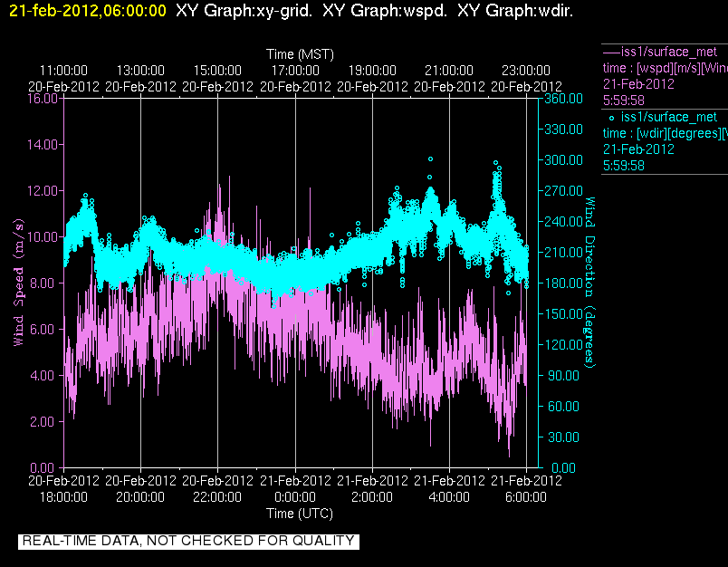The image size is (728, 567).
Task: Click the 270.00 wind direction tick
Action: click(x=563, y=191)
